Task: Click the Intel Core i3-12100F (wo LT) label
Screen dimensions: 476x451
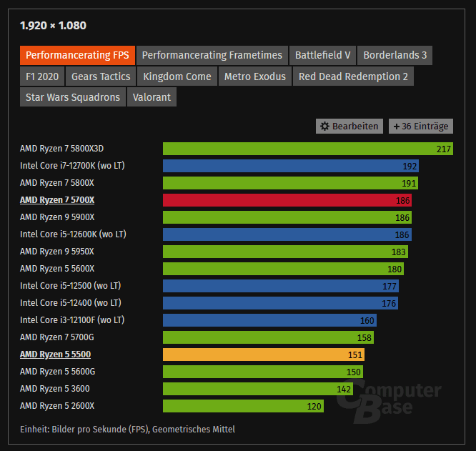Action: (72, 320)
